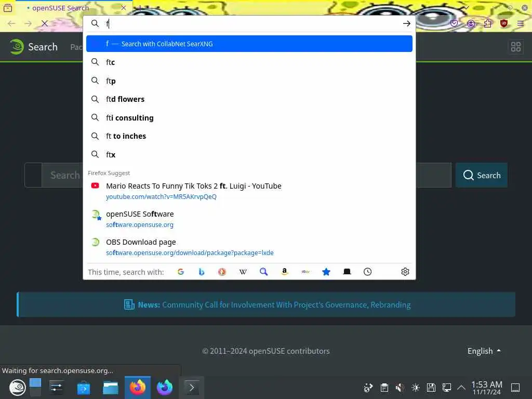Open the Firefox account icon
This screenshot has width=532, height=399.
pos(471,23)
